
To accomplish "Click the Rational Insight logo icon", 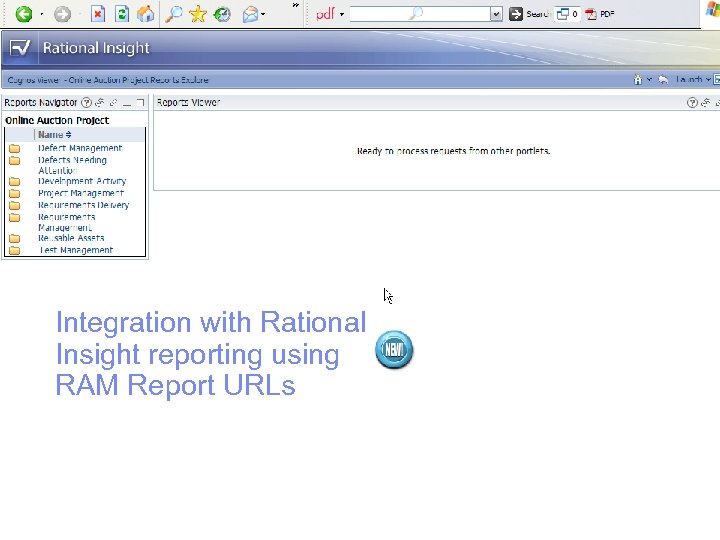I will tap(20, 48).
